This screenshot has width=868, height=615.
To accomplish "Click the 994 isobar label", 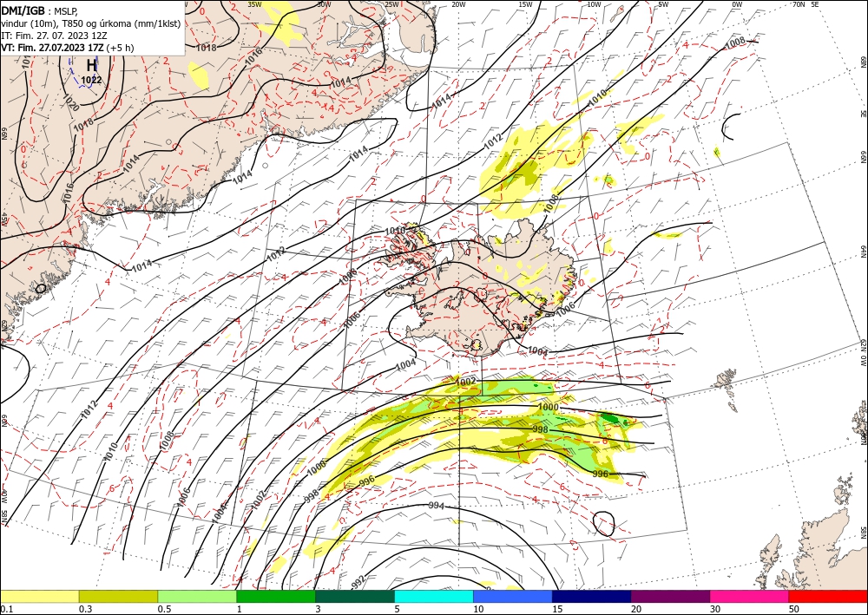I will (437, 506).
